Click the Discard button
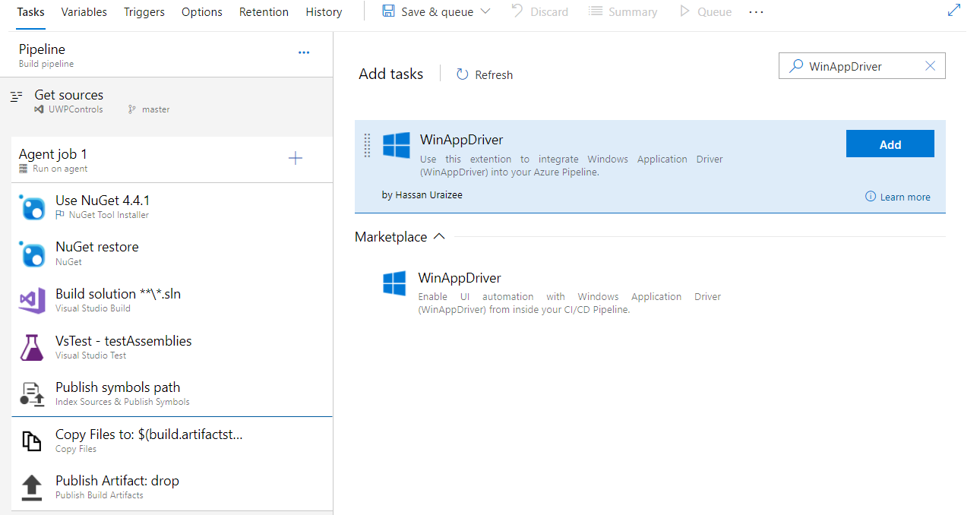Screen dimensions: 980x515 (540, 11)
